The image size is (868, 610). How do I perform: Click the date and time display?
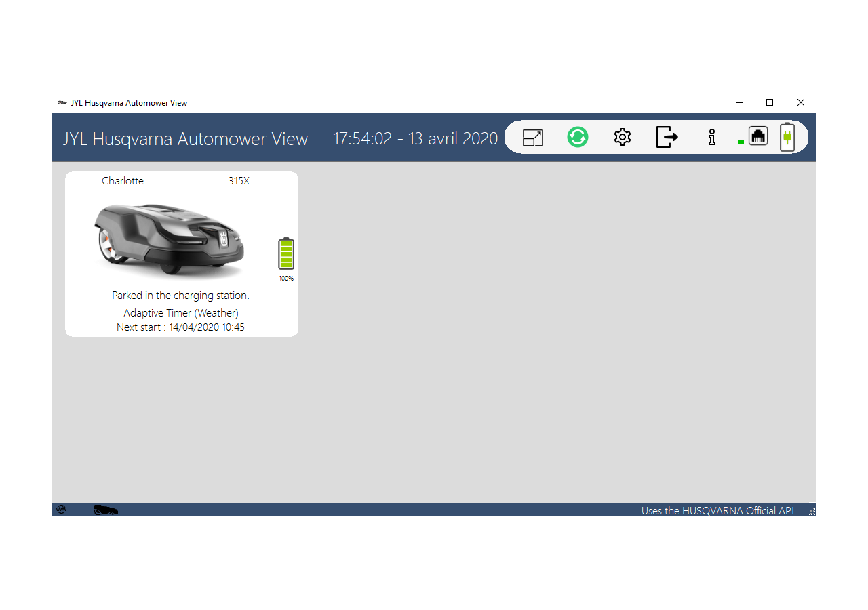point(415,138)
